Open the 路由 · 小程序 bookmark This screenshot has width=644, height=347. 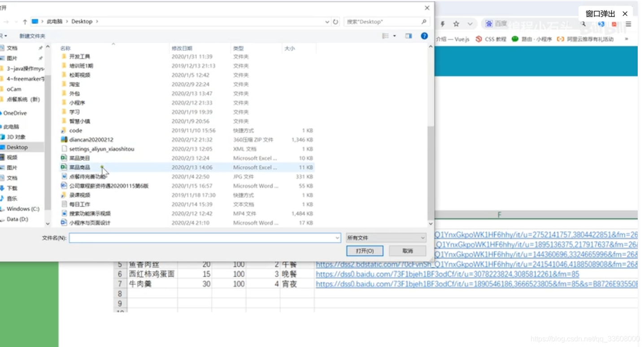click(x=532, y=39)
